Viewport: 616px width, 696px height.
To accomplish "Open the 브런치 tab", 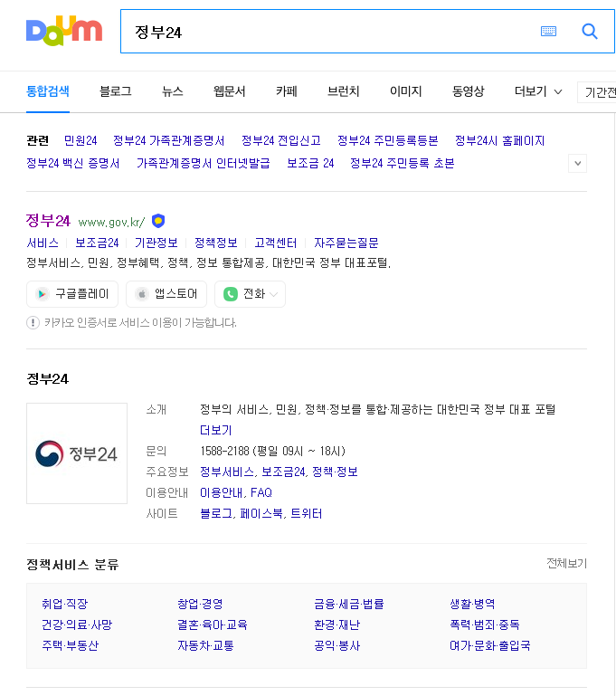I will click(x=343, y=91).
